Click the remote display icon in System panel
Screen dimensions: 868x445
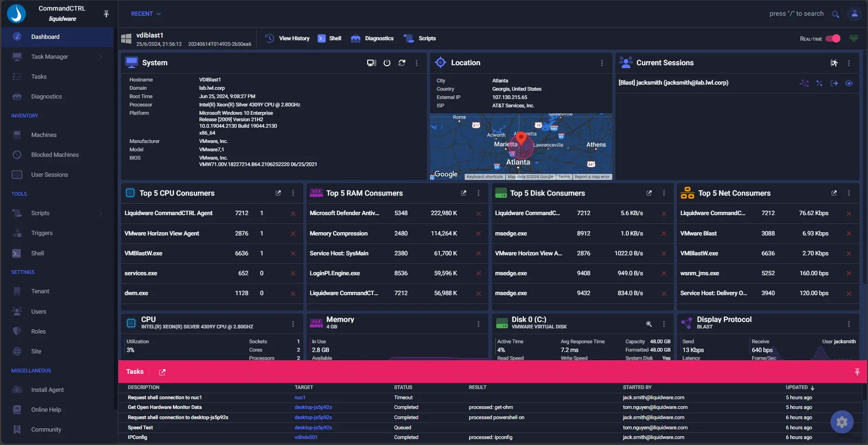(x=371, y=63)
